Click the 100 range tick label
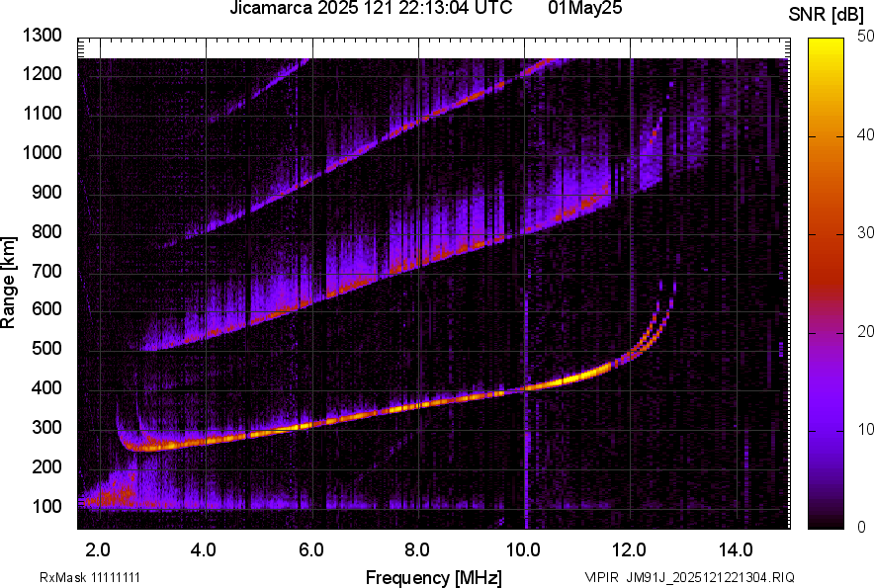 click(46, 506)
